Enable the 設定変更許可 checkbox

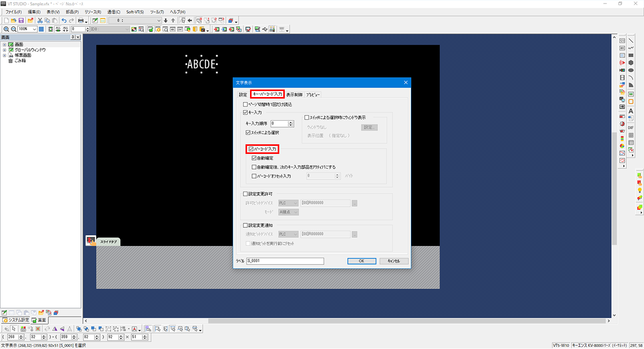point(246,194)
